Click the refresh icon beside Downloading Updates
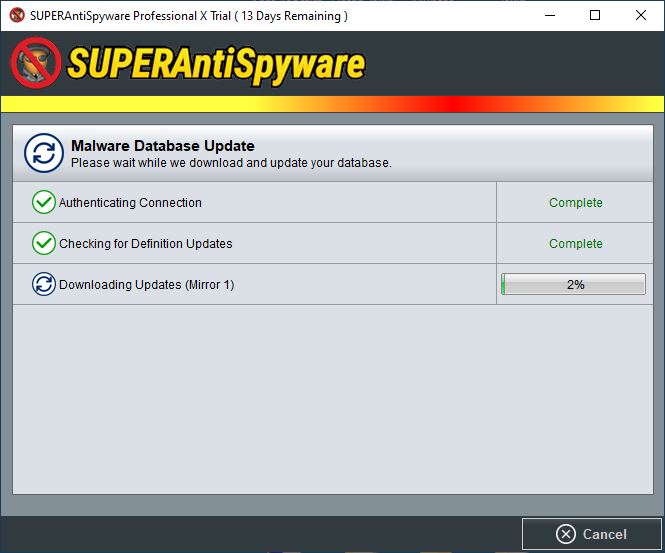This screenshot has height=553, width=665. coord(44,284)
